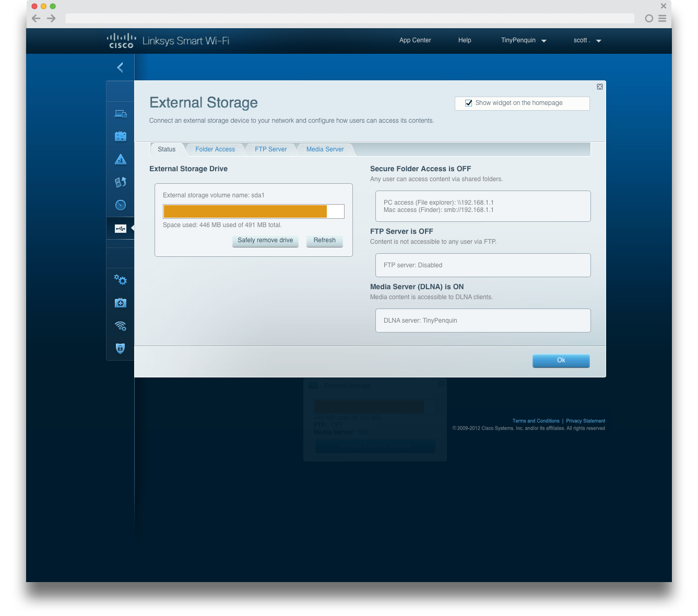The width and height of the screenshot is (698, 616).
Task: Click 'External storage volume name: sda1' text
Action: (x=214, y=195)
